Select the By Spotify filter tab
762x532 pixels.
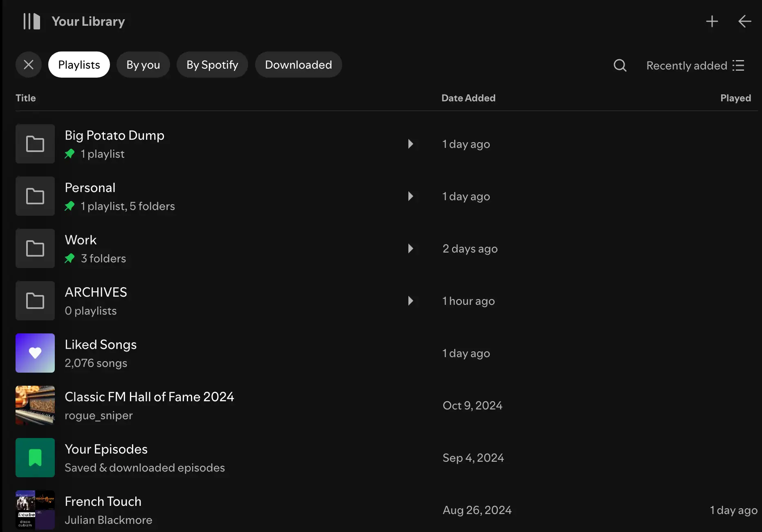pyautogui.click(x=212, y=65)
